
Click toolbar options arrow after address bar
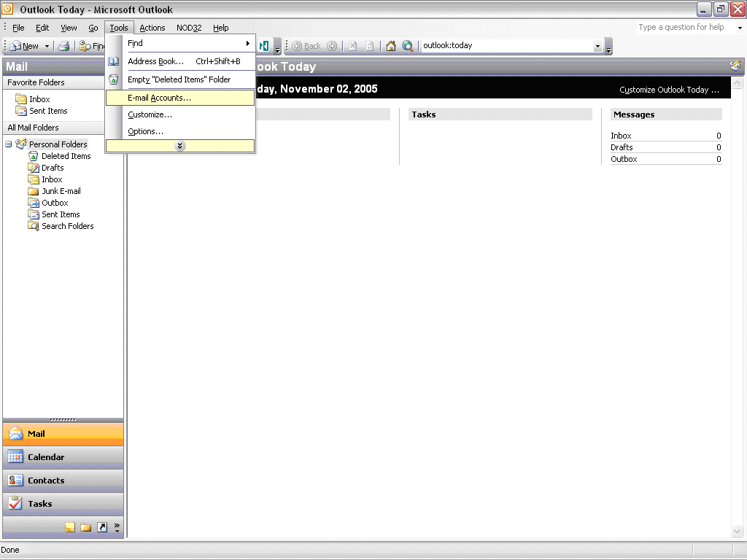pos(608,46)
